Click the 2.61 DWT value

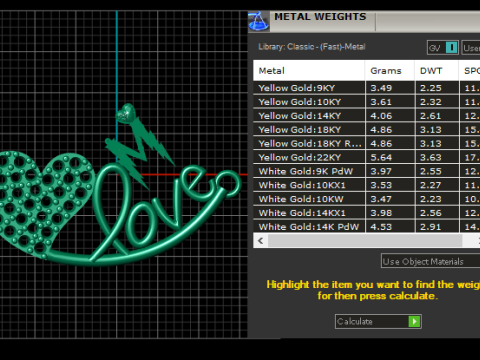(x=431, y=116)
